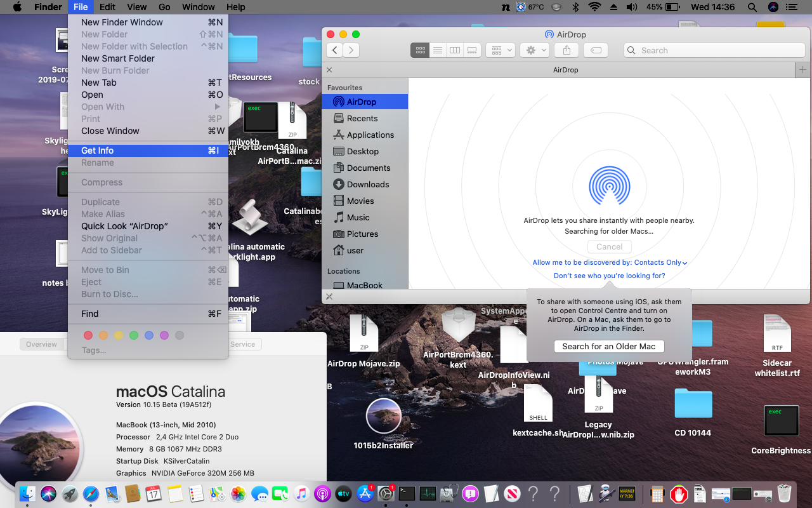Open the Spotlight search in menu bar
The image size is (812, 508).
[x=752, y=7]
